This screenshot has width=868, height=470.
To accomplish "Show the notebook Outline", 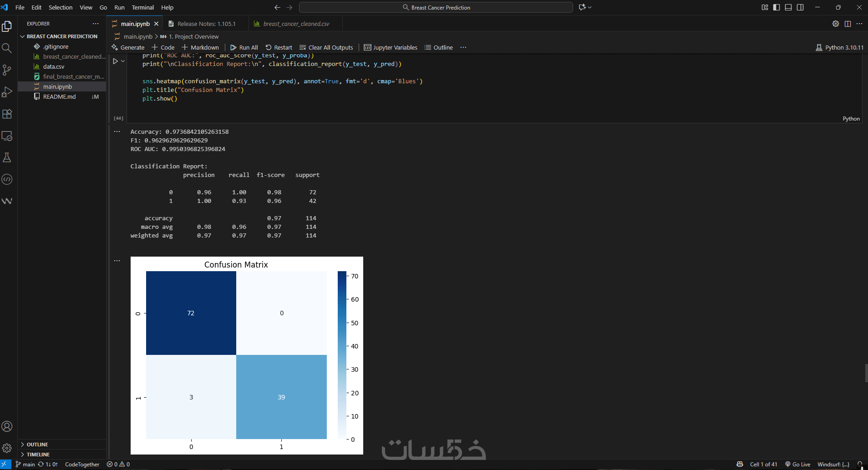I will [x=438, y=47].
